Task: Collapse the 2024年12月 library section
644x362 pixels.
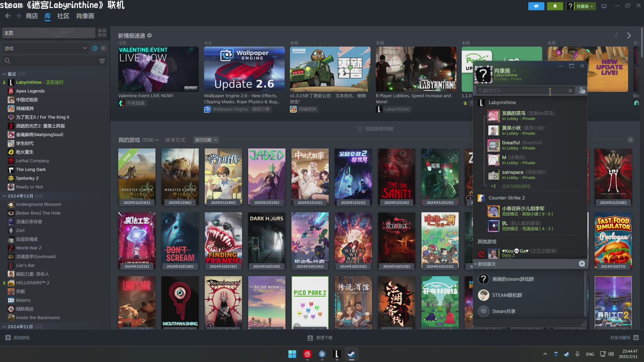Action: tap(4, 196)
